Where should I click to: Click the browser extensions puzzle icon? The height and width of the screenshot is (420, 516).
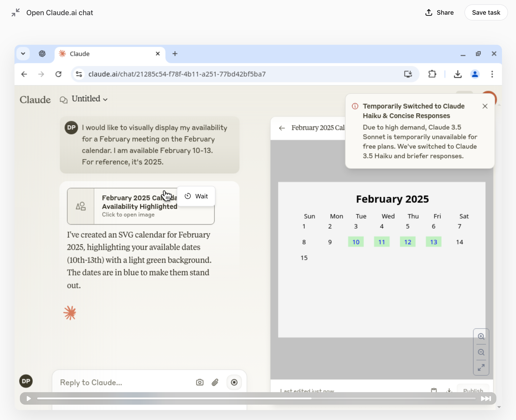432,74
